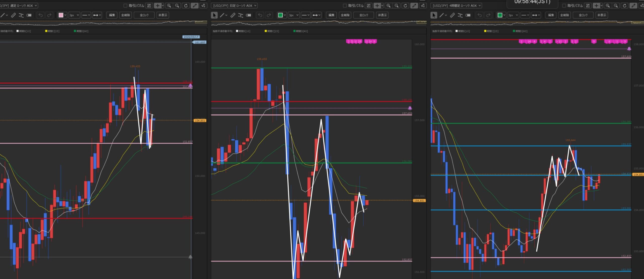Pick the ruler tool in weekly chart
644x279 pixels.
click(13, 15)
